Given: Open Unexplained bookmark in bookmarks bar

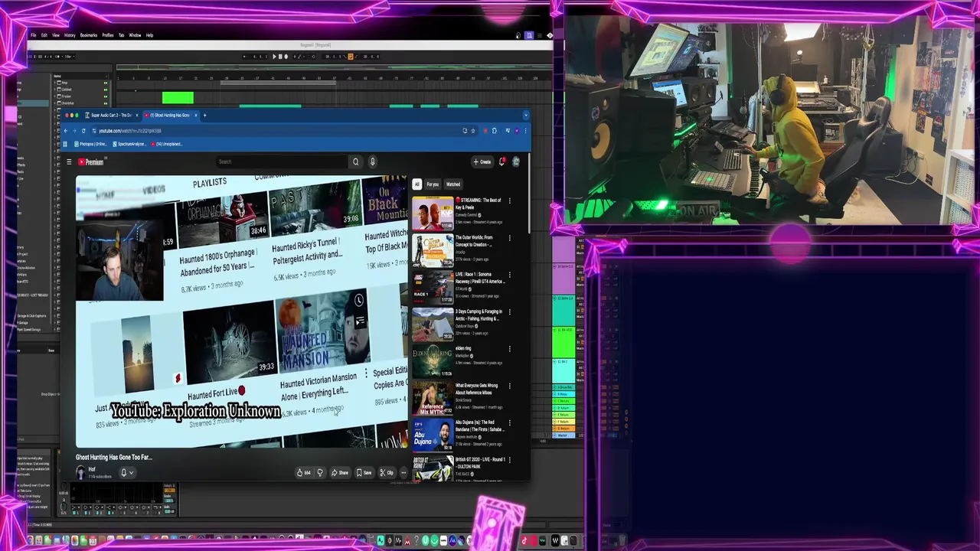Looking at the screenshot, I should tap(167, 144).
